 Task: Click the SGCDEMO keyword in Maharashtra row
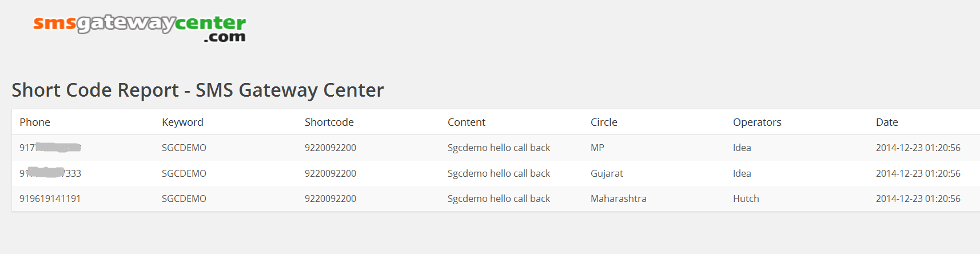tap(184, 199)
